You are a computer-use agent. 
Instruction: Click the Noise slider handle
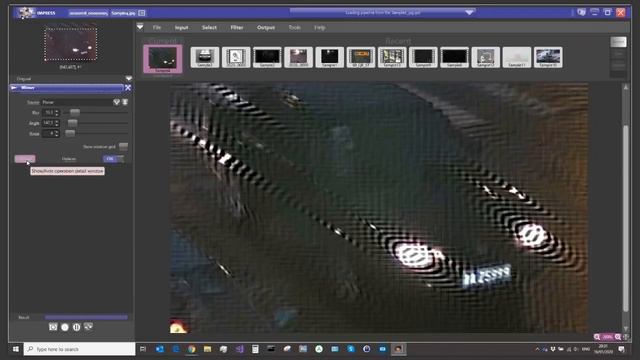pos(70,133)
